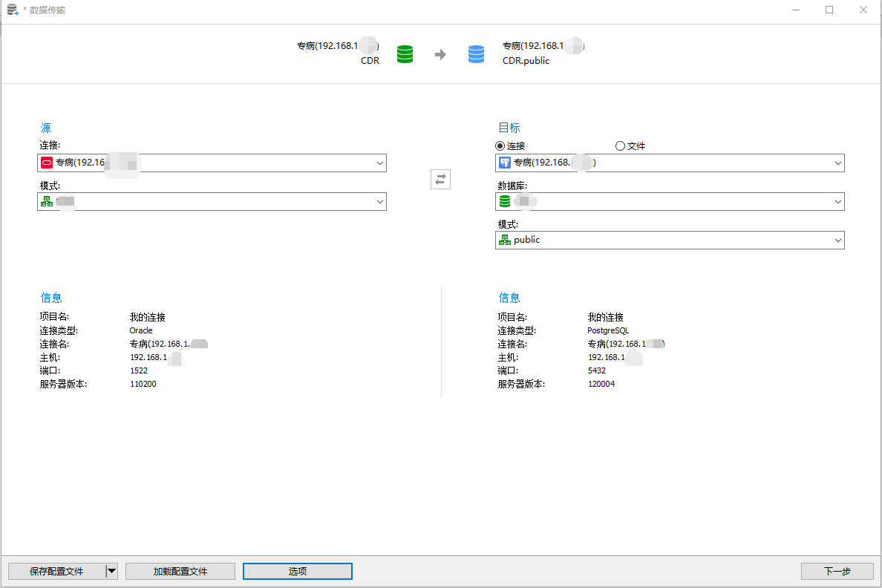Minimize the data transfer window
882x588 pixels.
click(x=796, y=10)
